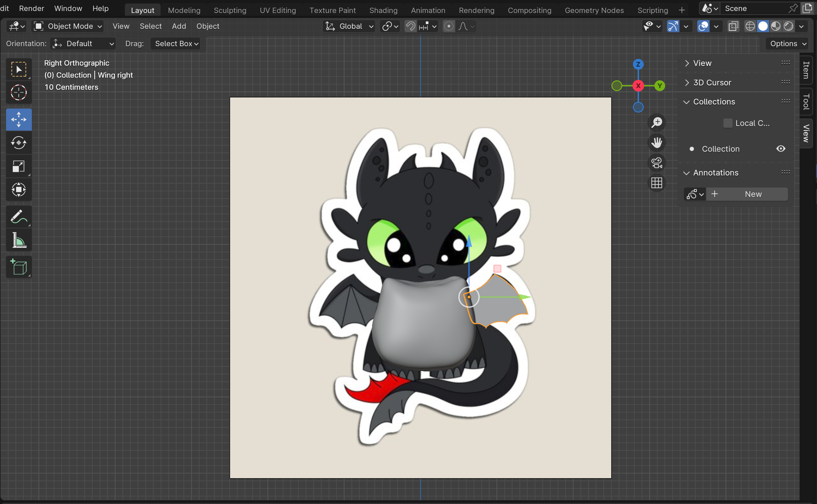Open the snapping options dropdown
The height and width of the screenshot is (504, 817).
tap(428, 26)
